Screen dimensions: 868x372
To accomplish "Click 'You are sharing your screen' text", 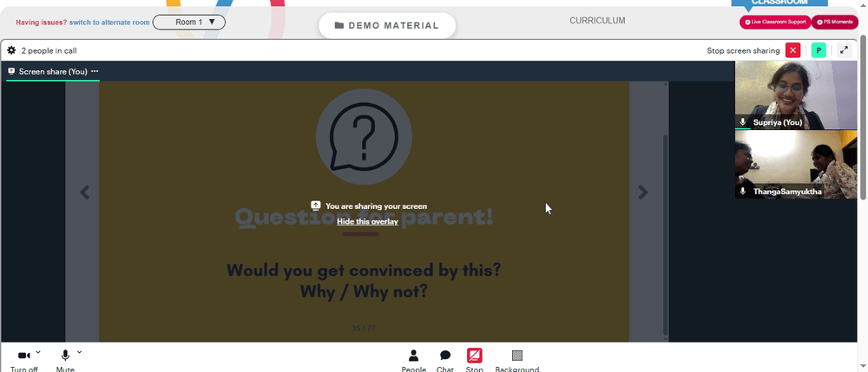I will click(377, 206).
